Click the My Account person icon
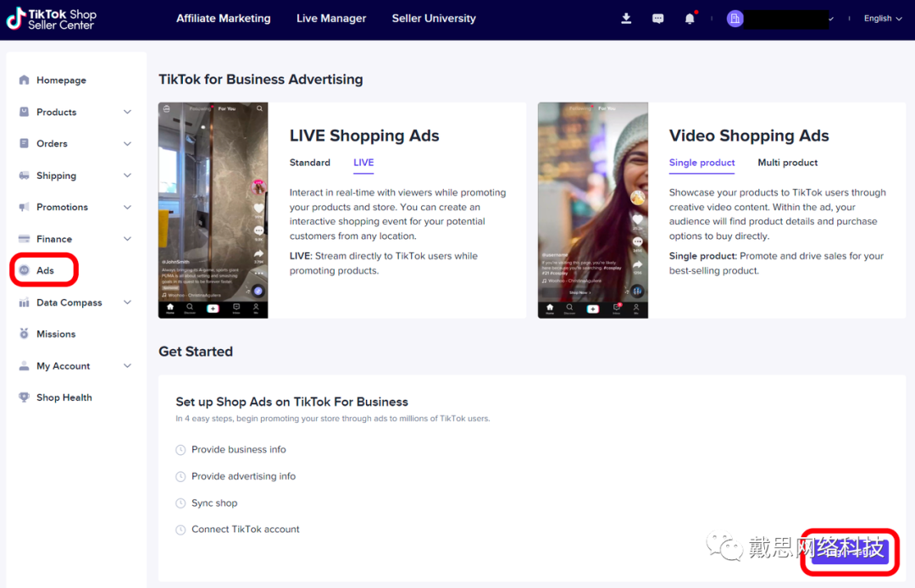915x588 pixels. pyautogui.click(x=24, y=366)
